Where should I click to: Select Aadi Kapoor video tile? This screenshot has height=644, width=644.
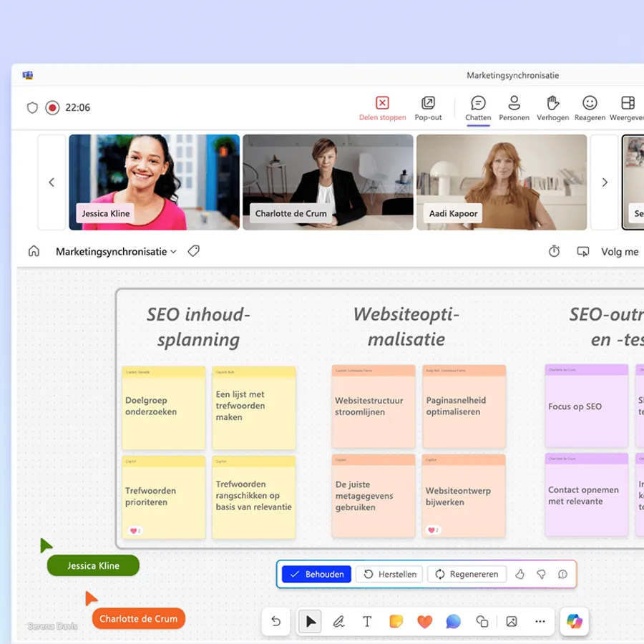(x=502, y=182)
